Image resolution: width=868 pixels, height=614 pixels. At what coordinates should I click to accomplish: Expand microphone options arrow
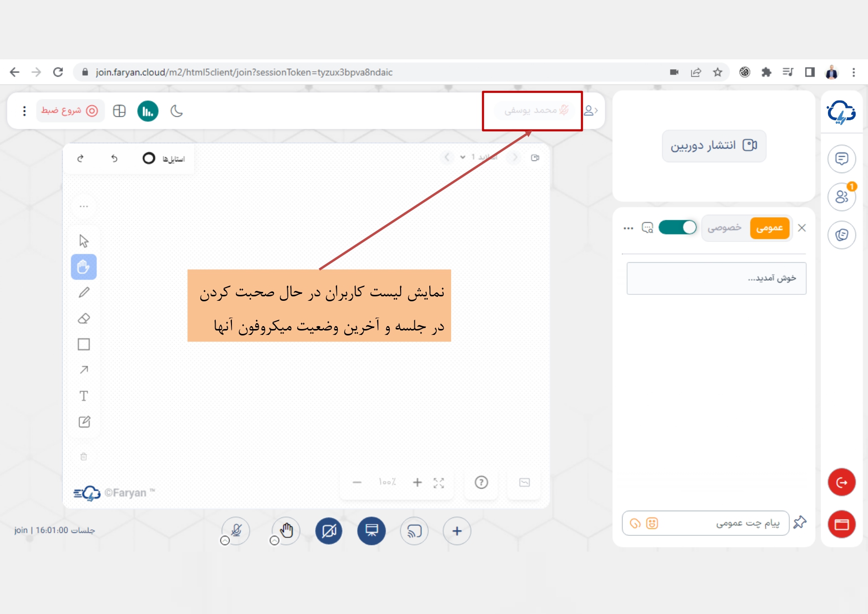225,541
